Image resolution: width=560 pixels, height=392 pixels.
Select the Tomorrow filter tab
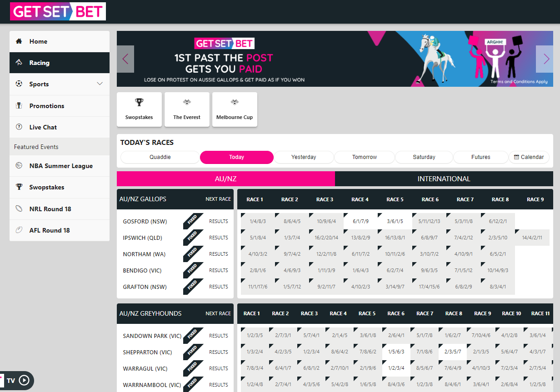coord(365,157)
